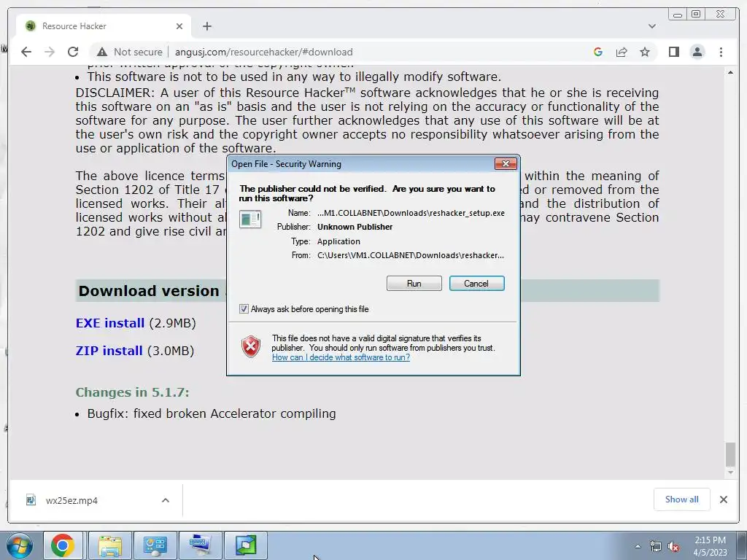Expand wx25ez.mp4 download options chevron

[x=166, y=500]
